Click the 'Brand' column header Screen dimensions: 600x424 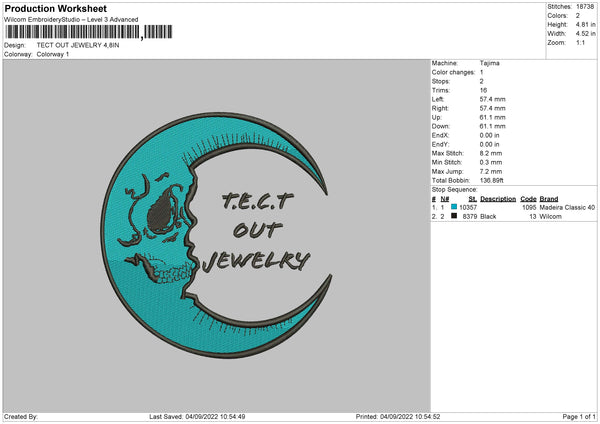(x=549, y=199)
